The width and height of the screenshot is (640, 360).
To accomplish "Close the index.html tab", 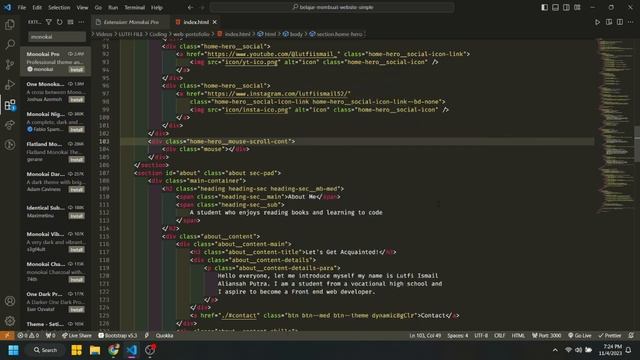I will click(x=215, y=22).
